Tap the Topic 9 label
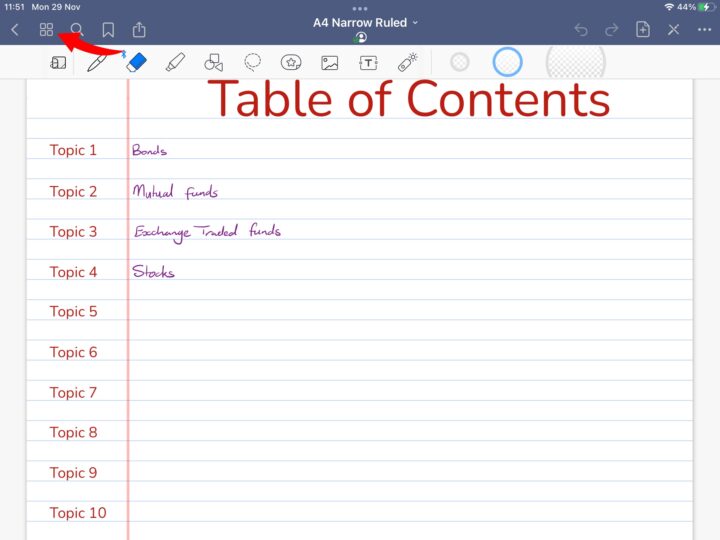 [x=73, y=473]
